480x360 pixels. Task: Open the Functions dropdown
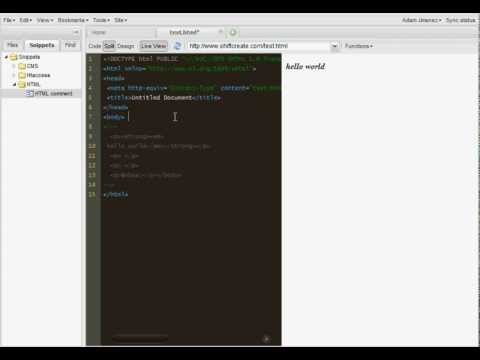359,46
